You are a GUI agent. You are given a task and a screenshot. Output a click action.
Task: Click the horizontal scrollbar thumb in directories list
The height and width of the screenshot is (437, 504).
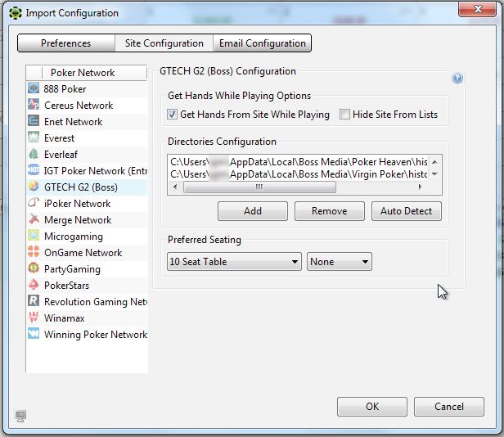point(259,187)
